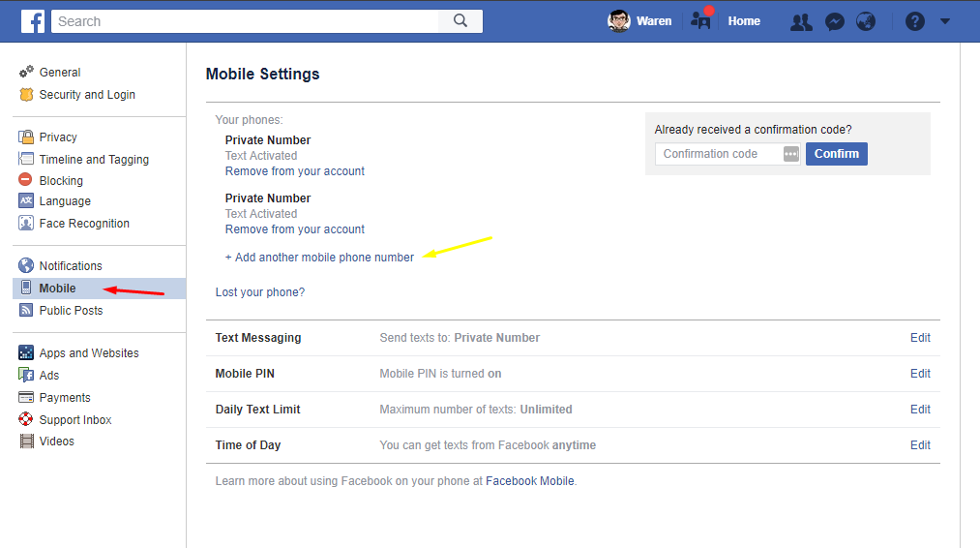The height and width of the screenshot is (548, 980).
Task: Open Timeline and Tagging settings
Action: pos(94,160)
